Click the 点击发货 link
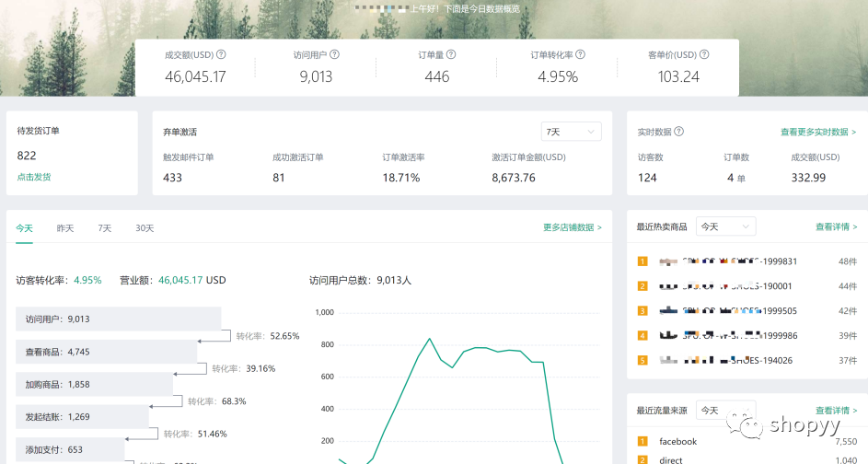868x464 pixels. click(34, 177)
